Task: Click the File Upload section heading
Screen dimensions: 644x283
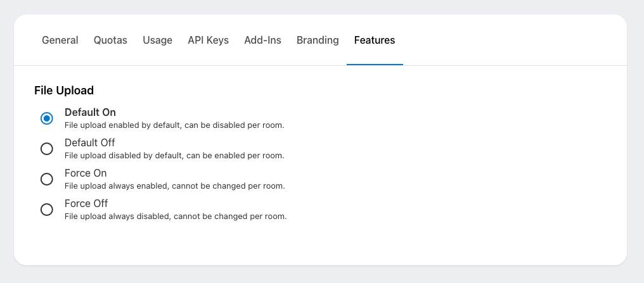Action: [x=64, y=91]
